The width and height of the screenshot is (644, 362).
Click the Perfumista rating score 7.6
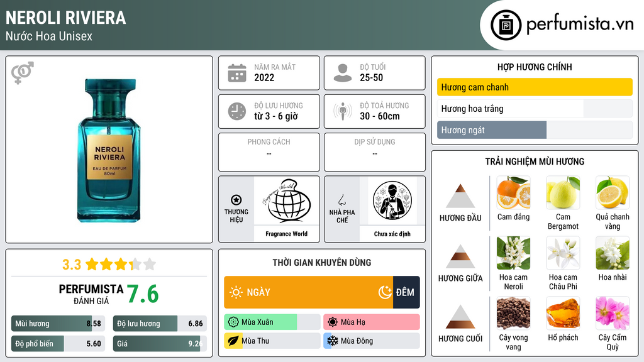tap(143, 294)
